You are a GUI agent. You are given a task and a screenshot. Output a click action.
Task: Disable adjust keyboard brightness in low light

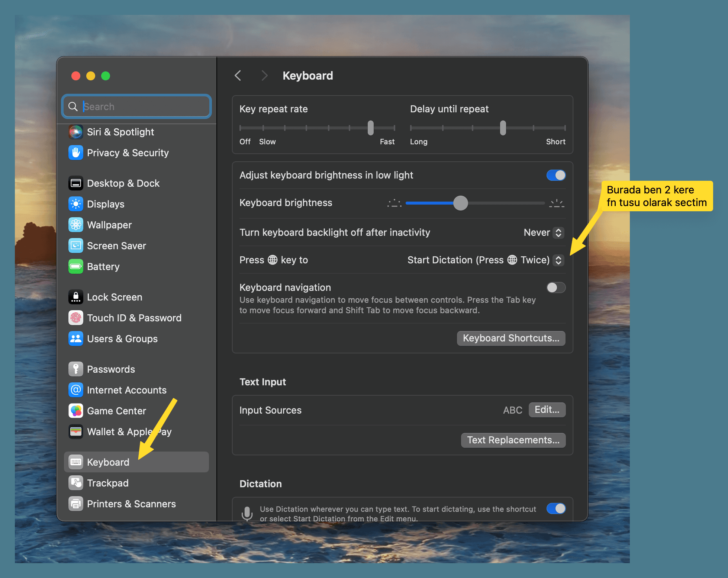556,175
